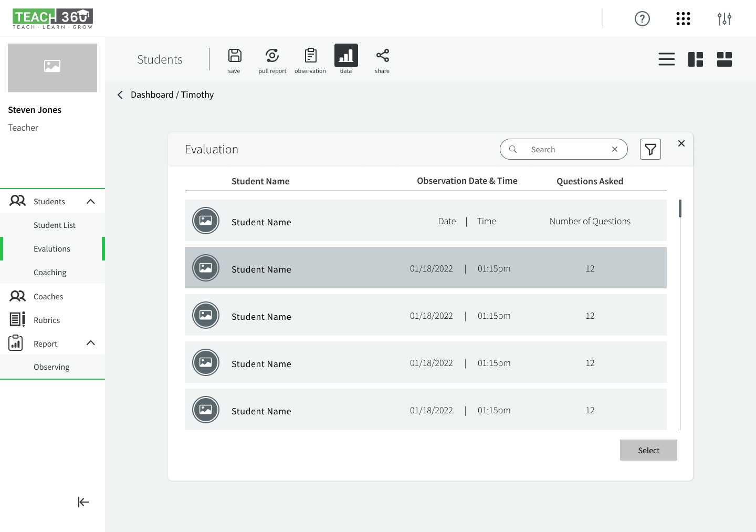Click the Dashboard / Timothy breadcrumb
This screenshot has width=756, height=532.
(x=172, y=95)
